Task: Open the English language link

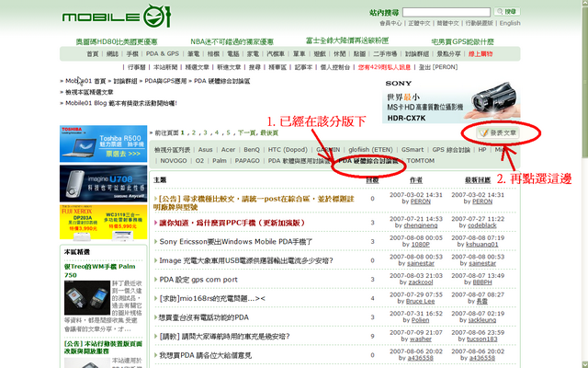Action: (510, 23)
